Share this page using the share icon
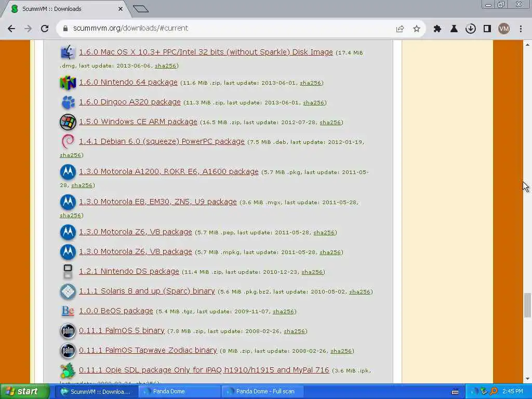 pyautogui.click(x=400, y=29)
